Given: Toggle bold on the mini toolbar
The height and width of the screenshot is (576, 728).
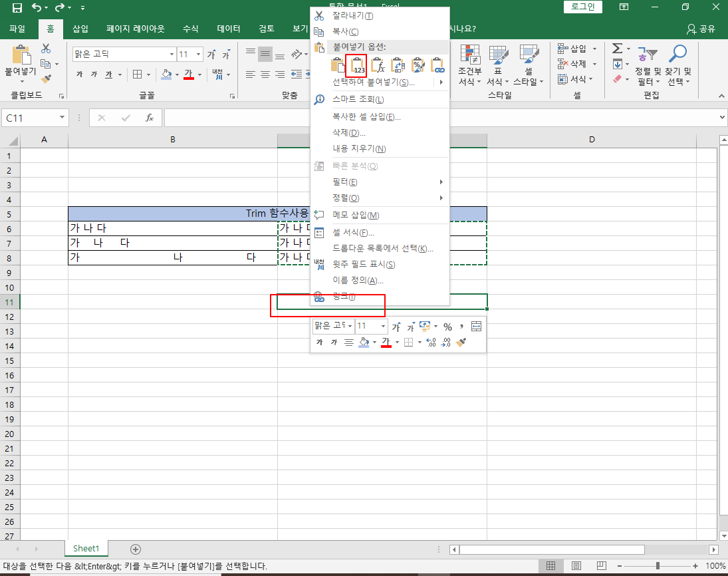Looking at the screenshot, I should [x=319, y=343].
